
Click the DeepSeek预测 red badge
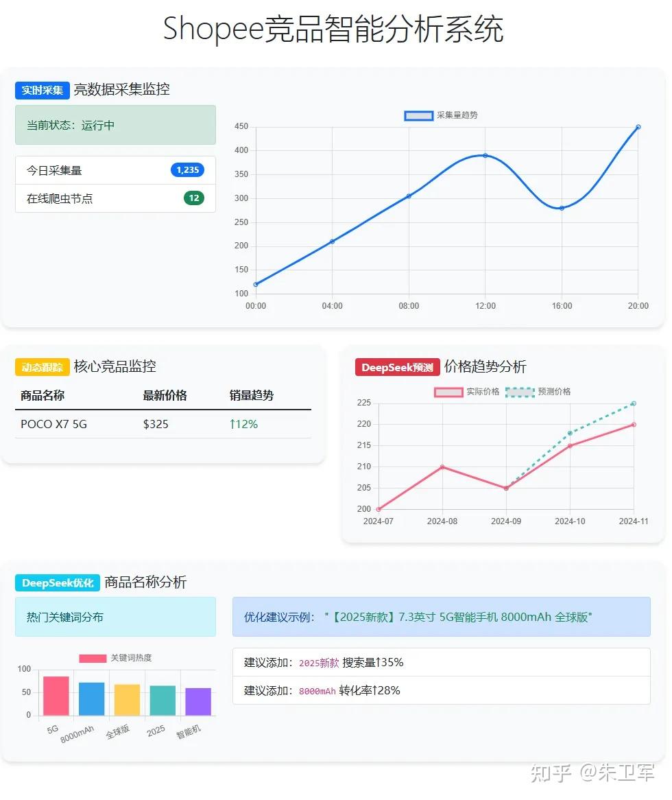tap(397, 367)
